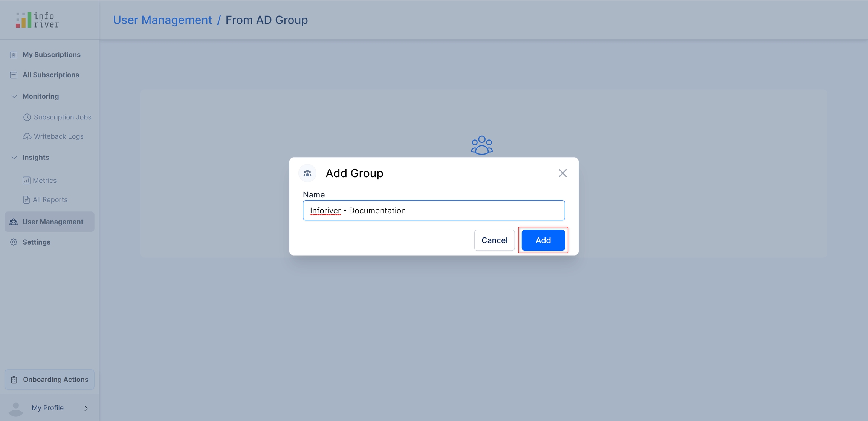Close the Add Group dialog with X
Screen dimensions: 868x421
point(562,173)
